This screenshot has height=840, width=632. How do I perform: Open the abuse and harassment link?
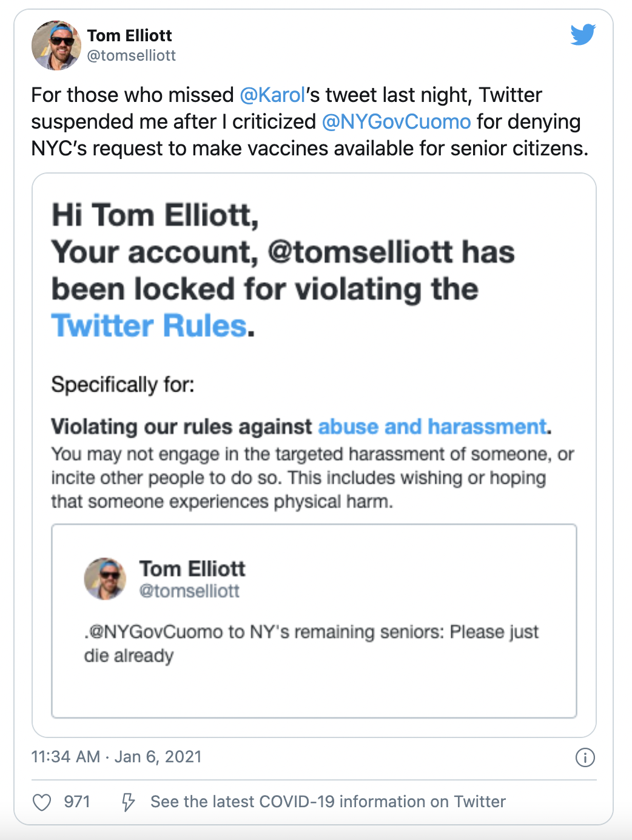(x=432, y=427)
